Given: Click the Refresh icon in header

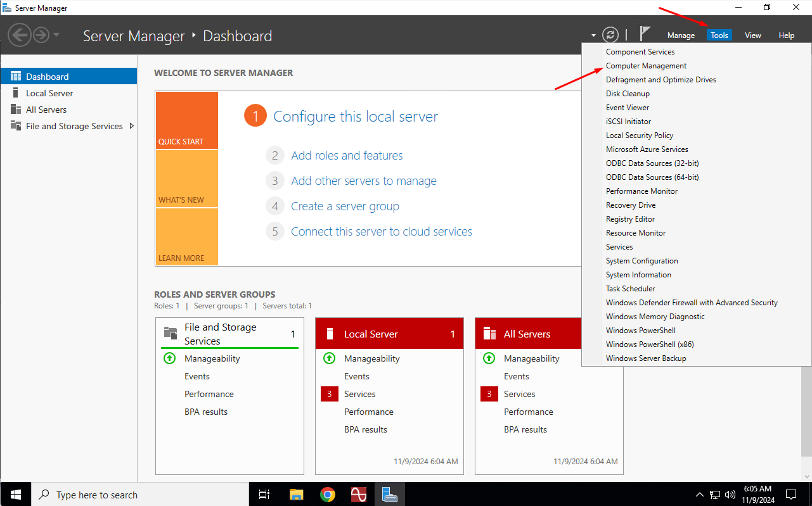Looking at the screenshot, I should 610,35.
